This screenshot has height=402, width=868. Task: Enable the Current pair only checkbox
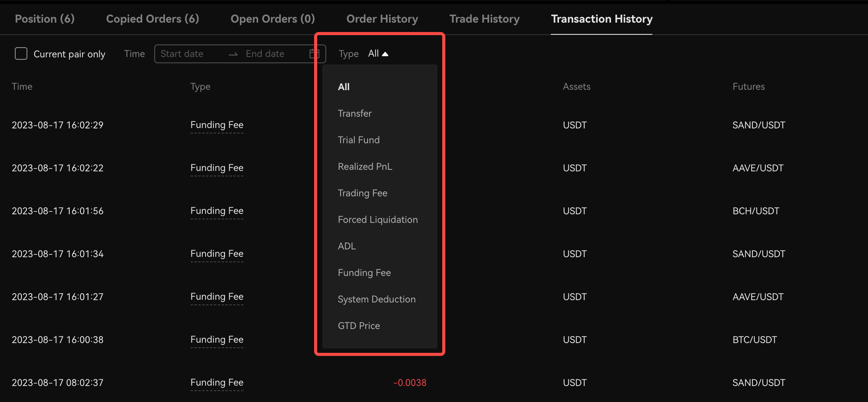21,54
